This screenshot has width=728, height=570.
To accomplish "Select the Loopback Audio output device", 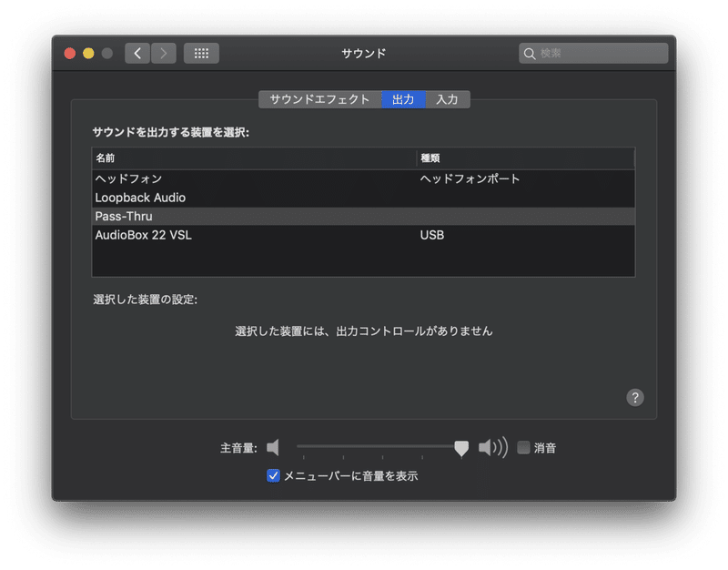I will 182,198.
